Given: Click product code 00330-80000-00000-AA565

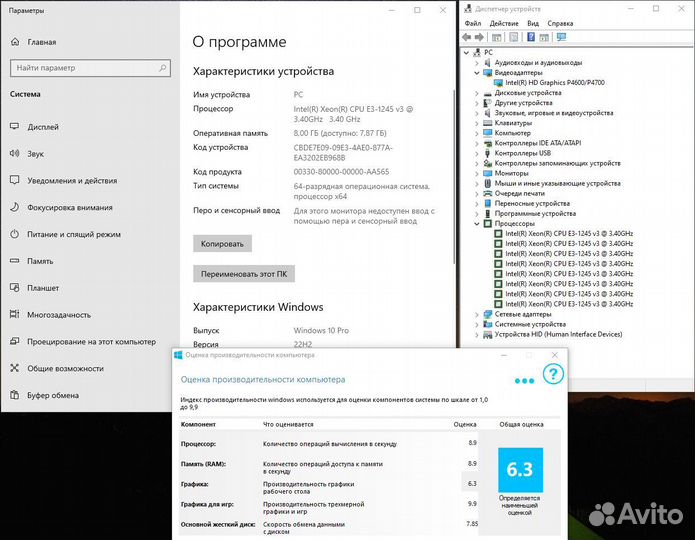Looking at the screenshot, I should pos(341,172).
